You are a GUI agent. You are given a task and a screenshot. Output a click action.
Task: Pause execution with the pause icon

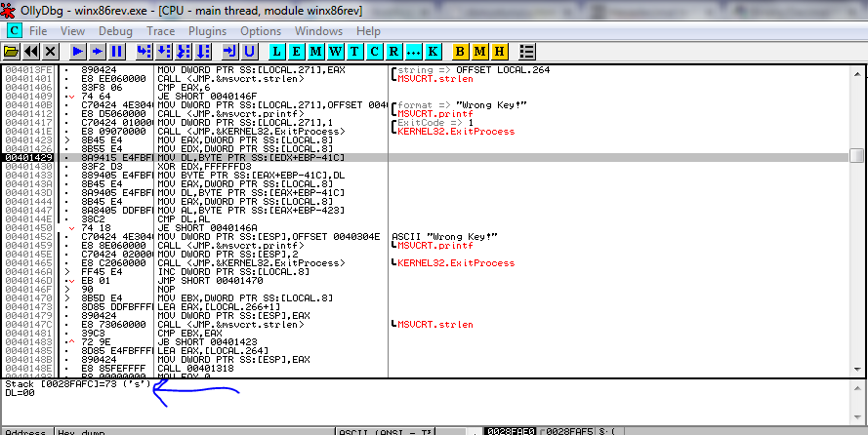(x=117, y=52)
